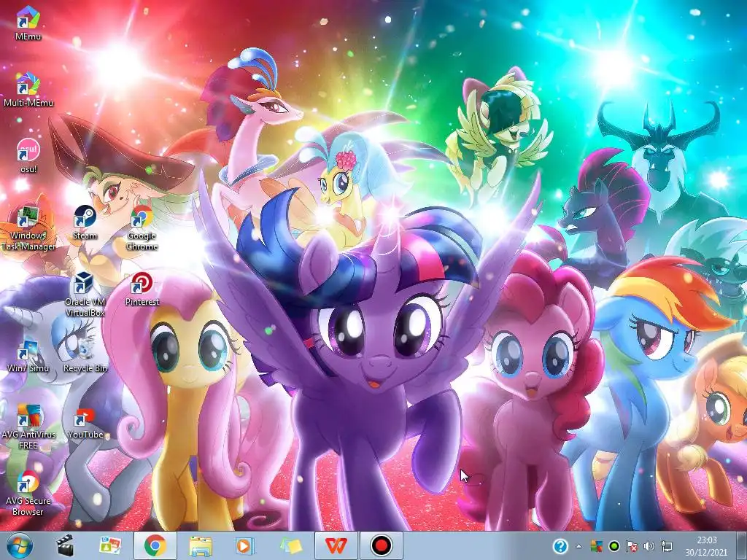The height and width of the screenshot is (560, 747).
Task: Select the Steam desktop shortcut
Action: tap(85, 222)
